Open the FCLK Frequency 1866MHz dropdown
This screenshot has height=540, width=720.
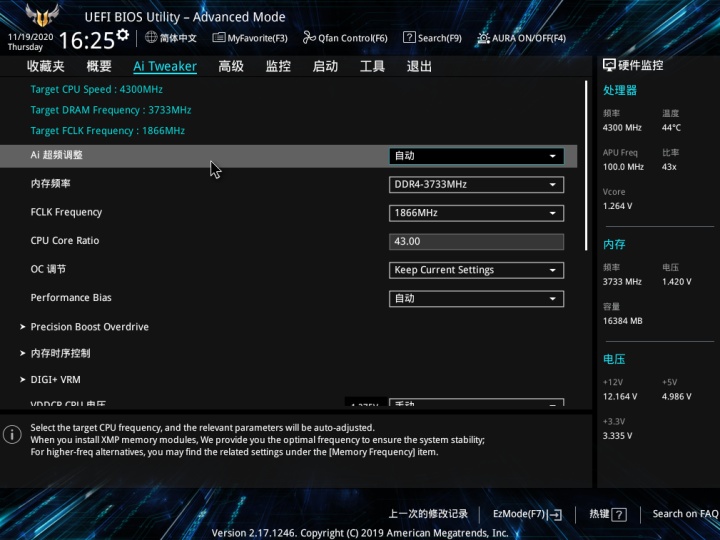476,213
